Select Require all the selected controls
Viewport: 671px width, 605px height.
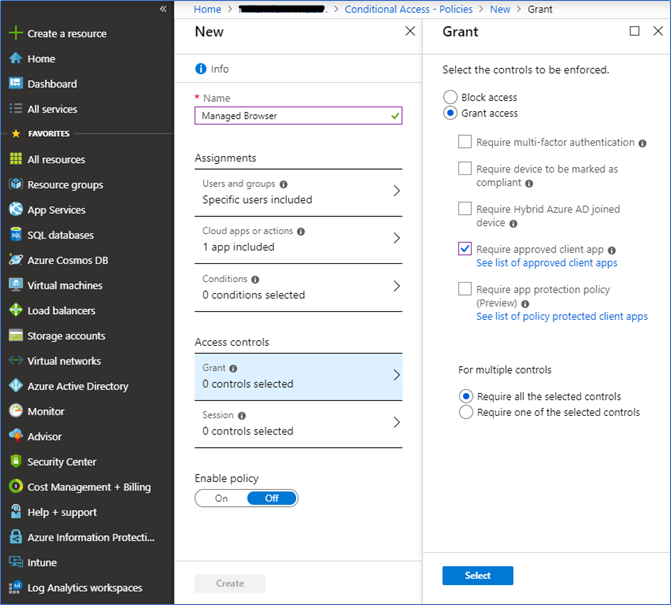(466, 396)
